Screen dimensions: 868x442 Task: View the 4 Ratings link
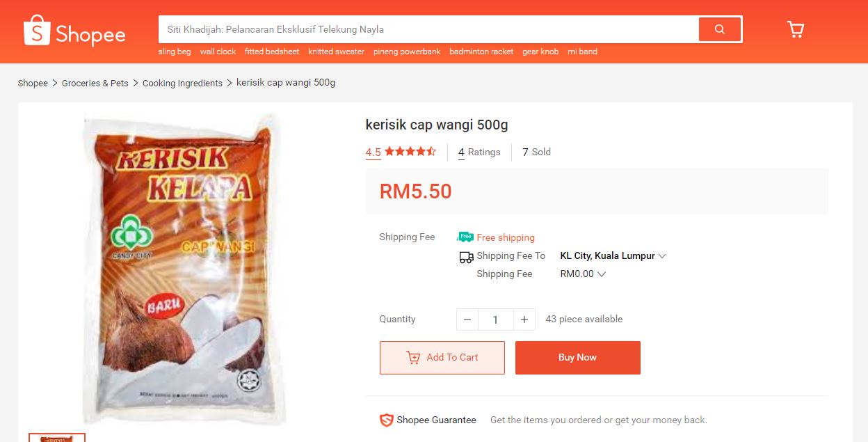click(x=479, y=152)
